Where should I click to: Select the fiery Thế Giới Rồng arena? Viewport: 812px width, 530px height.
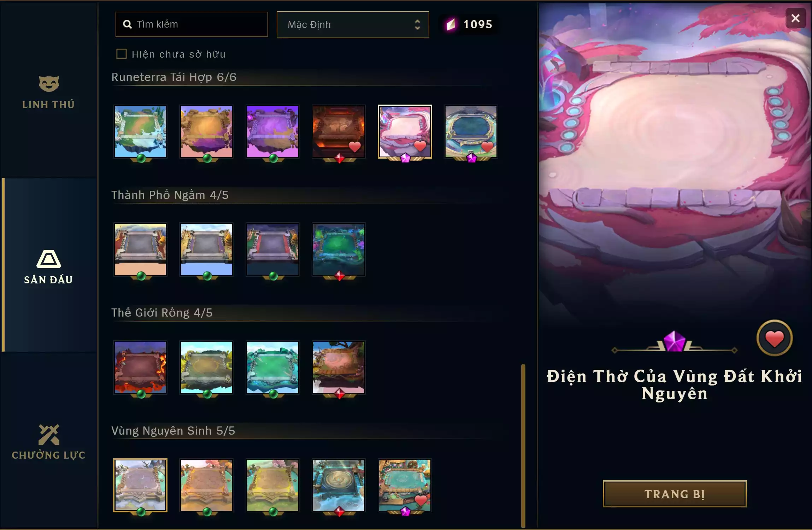[x=140, y=367]
